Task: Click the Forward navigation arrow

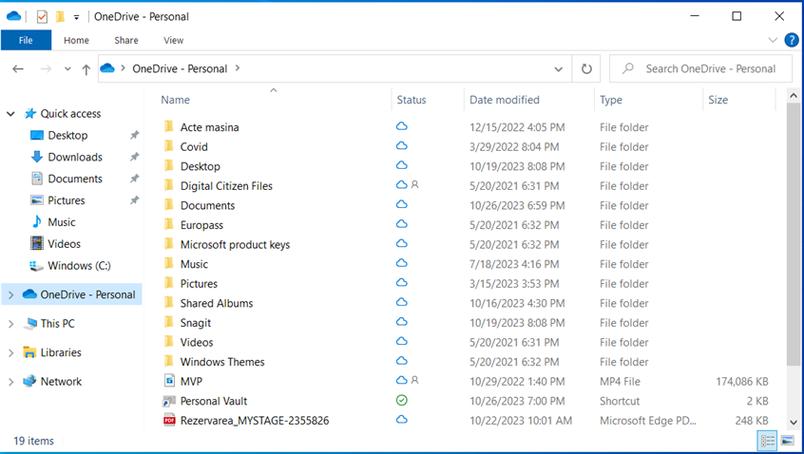Action: pos(46,69)
